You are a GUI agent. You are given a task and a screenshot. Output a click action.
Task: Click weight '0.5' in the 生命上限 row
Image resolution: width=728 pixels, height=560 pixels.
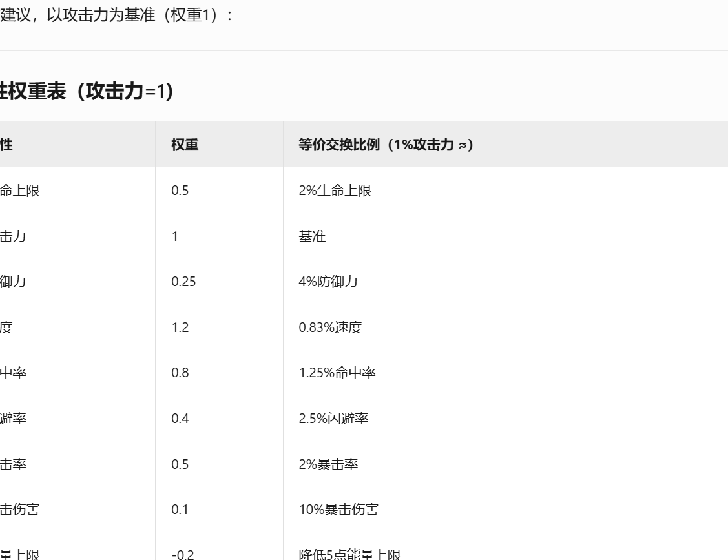coord(180,191)
